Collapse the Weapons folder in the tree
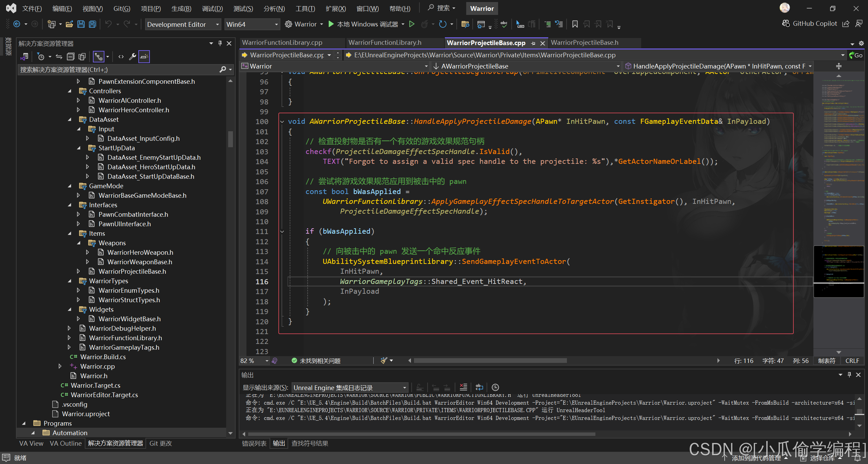 79,243
